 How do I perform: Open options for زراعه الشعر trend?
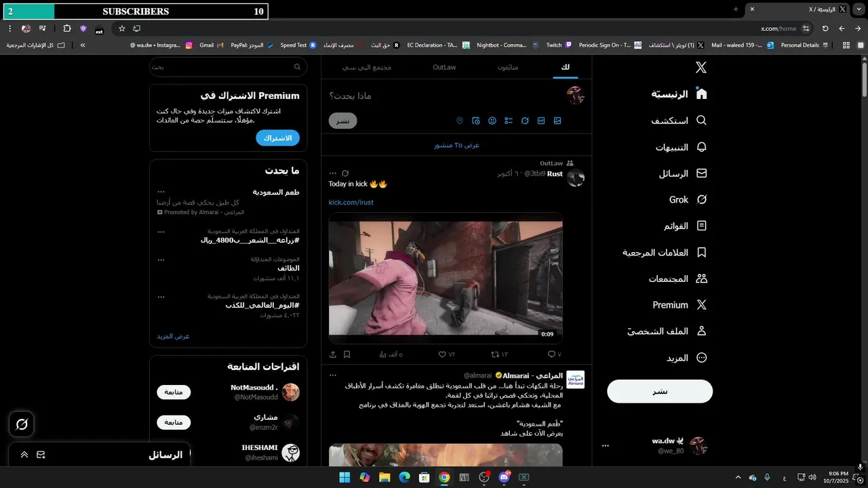[161, 231]
